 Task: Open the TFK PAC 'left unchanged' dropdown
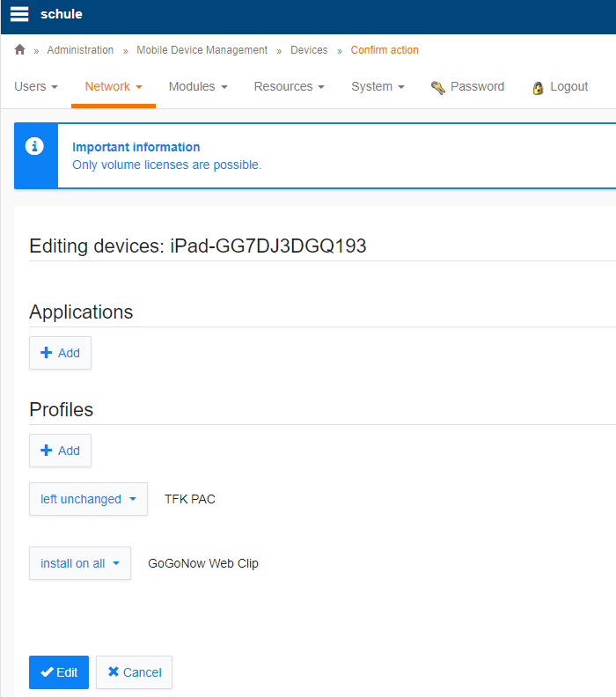(x=88, y=499)
